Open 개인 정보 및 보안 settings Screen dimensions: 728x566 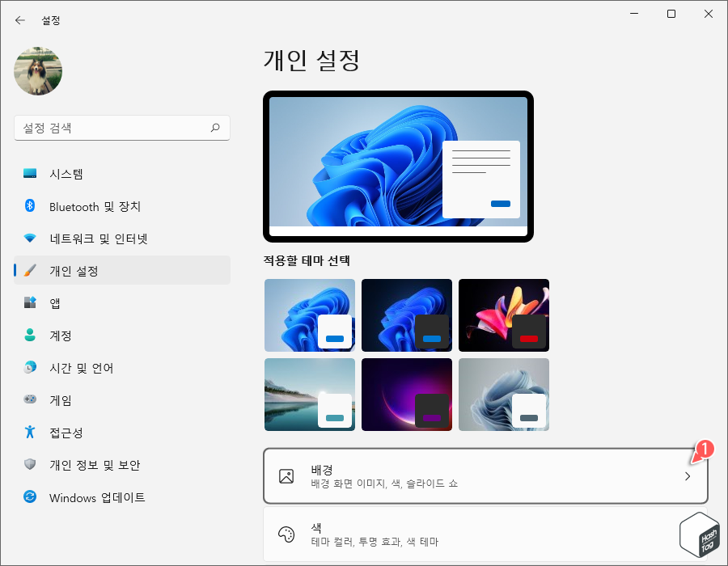point(83,465)
